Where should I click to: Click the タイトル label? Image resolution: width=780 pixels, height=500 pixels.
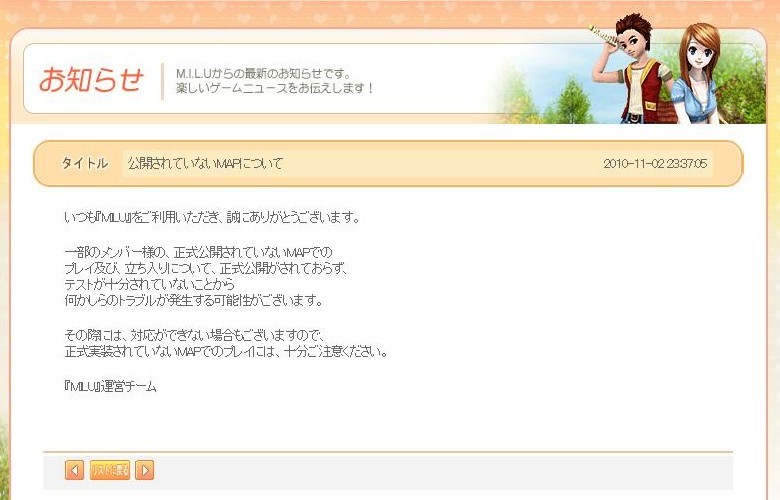pyautogui.click(x=85, y=163)
